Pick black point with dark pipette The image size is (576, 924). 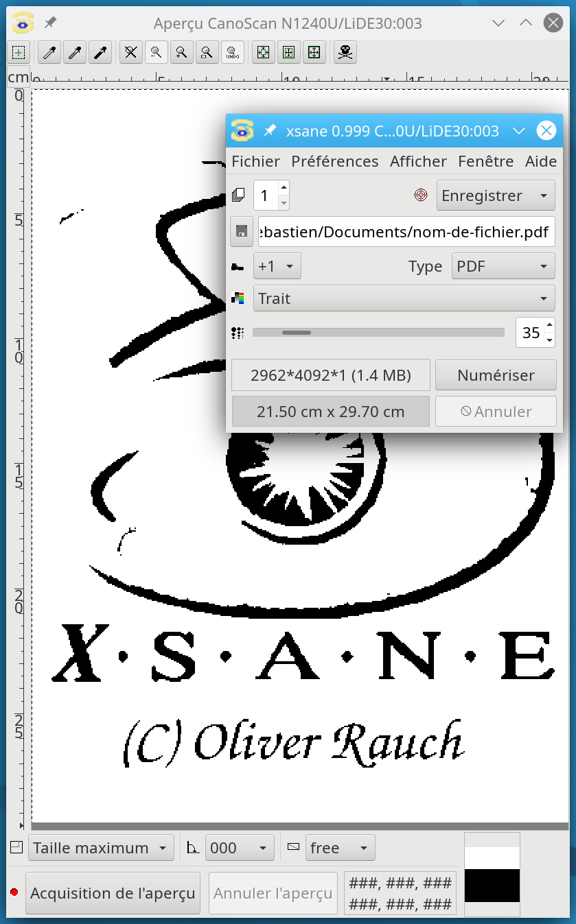point(100,52)
